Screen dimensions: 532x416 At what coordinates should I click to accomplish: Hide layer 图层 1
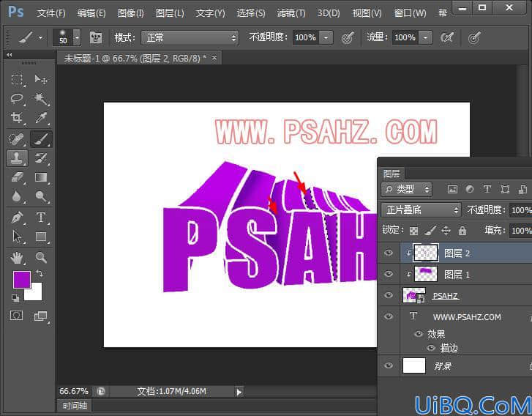[389, 274]
